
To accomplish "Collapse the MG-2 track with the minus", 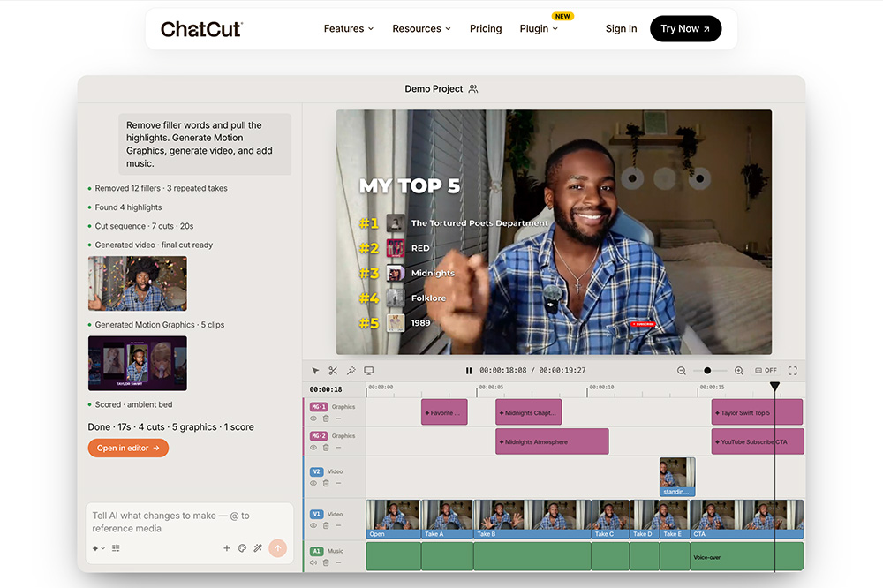I will (x=338, y=448).
